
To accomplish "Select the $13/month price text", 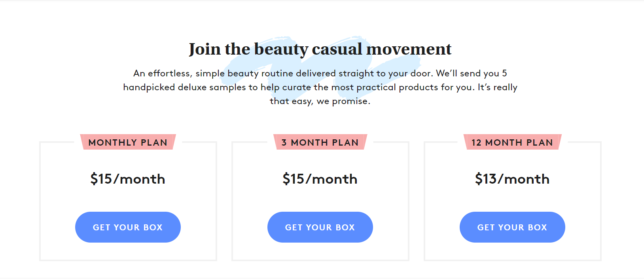I will 512,179.
